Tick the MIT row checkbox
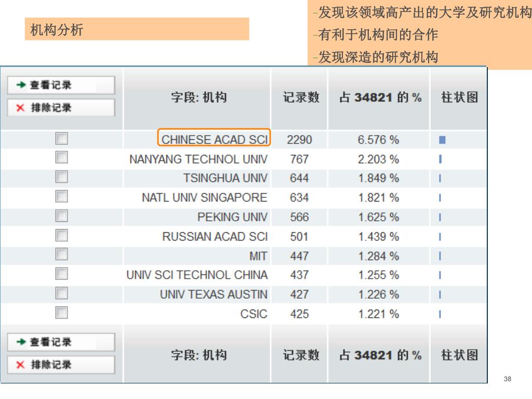The height and width of the screenshot is (399, 532). click(61, 254)
